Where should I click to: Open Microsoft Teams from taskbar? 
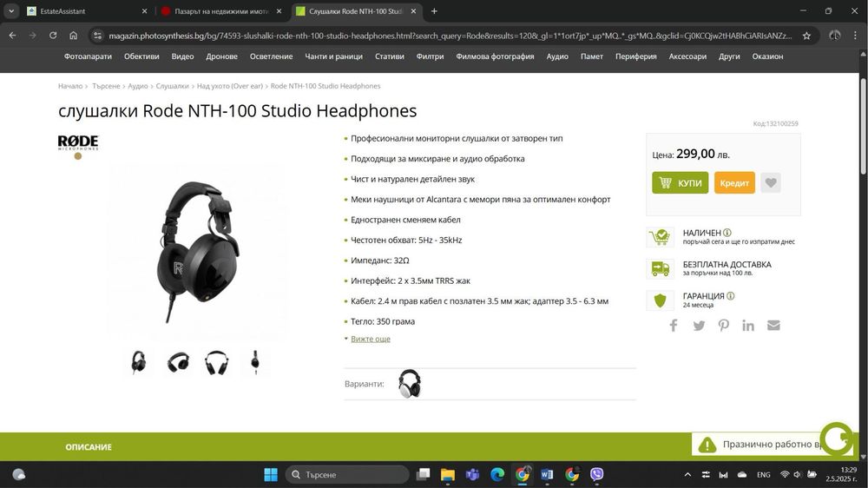pos(472,474)
